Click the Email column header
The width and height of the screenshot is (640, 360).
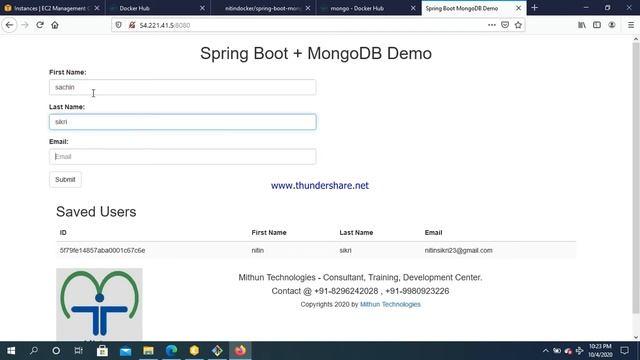(x=433, y=233)
